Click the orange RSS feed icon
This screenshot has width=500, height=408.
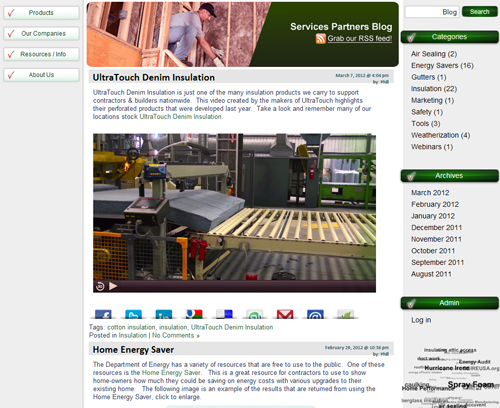[321, 39]
